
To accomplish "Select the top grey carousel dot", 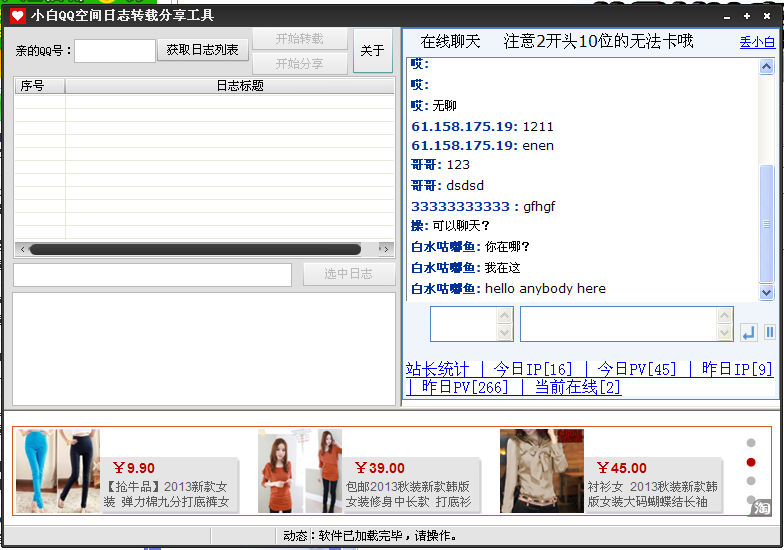I will (x=750, y=442).
